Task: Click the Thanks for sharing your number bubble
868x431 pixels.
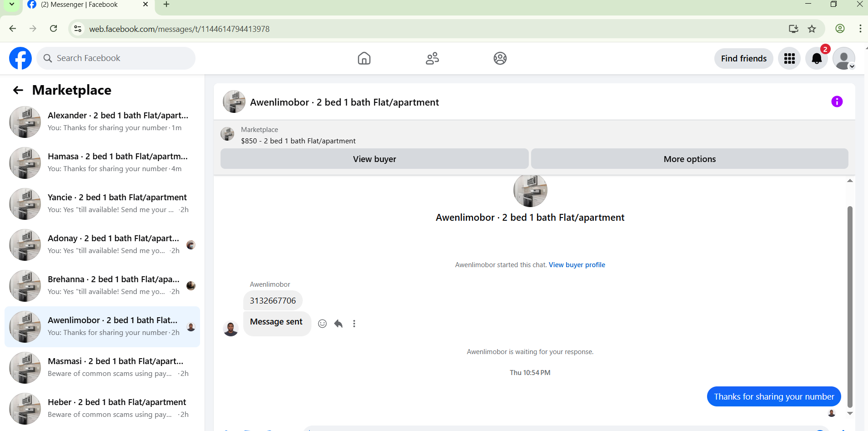Action: click(x=774, y=396)
